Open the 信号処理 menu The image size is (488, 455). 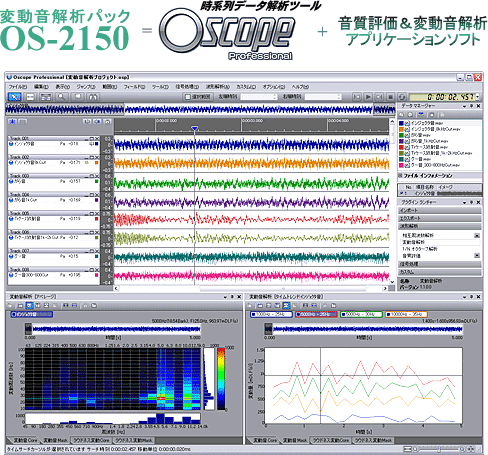pyautogui.click(x=187, y=87)
